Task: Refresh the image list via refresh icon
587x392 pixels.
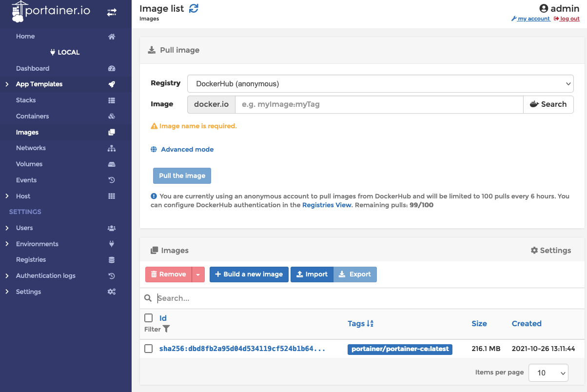Action: 194,8
